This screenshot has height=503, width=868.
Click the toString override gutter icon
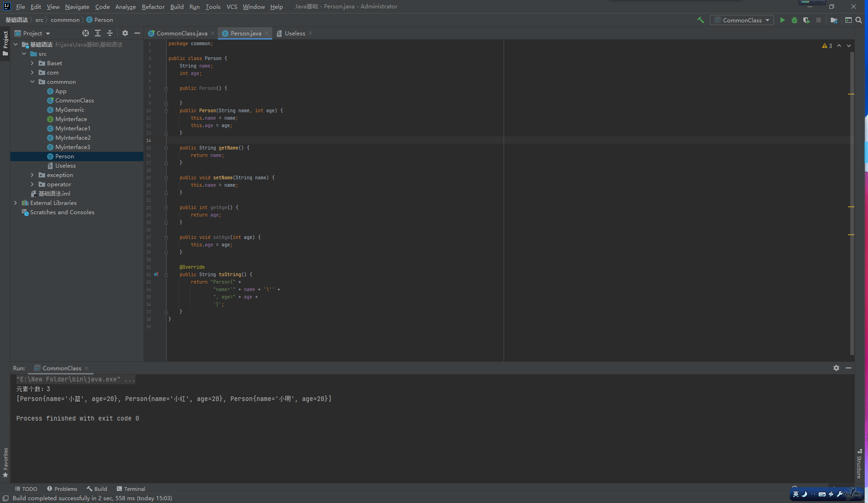click(x=156, y=274)
